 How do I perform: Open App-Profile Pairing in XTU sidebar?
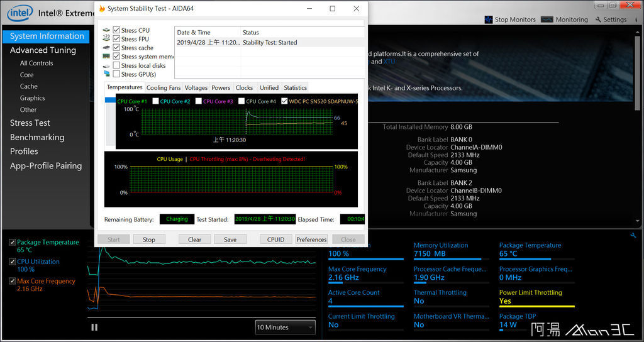pos(46,166)
